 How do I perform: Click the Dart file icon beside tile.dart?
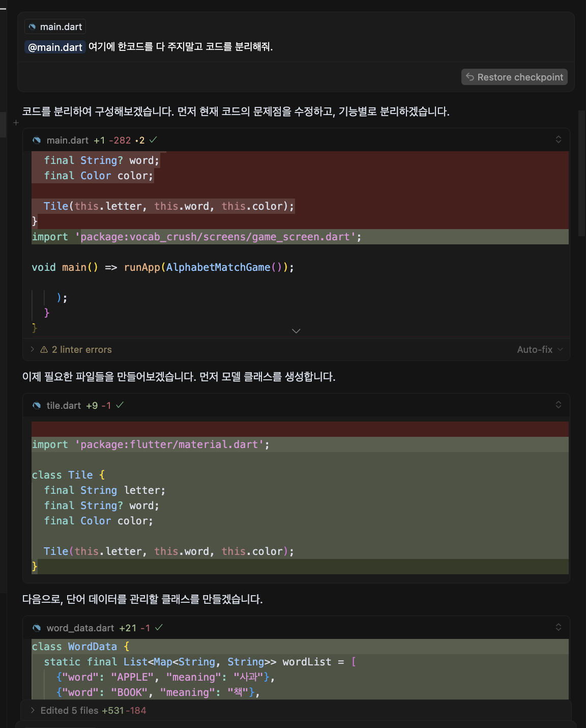click(37, 406)
